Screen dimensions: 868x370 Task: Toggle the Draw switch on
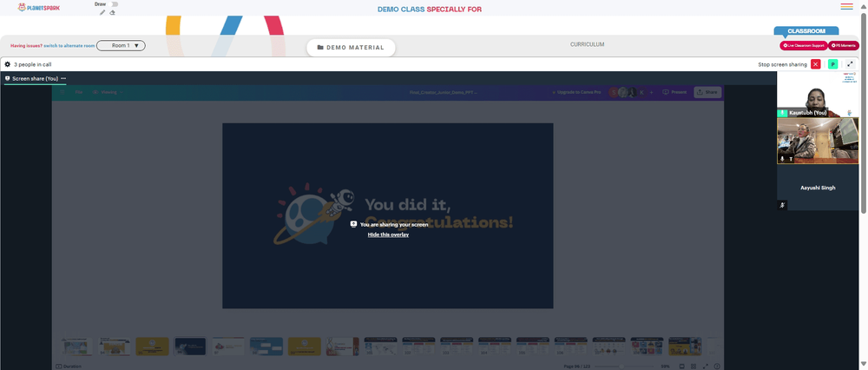(114, 3)
